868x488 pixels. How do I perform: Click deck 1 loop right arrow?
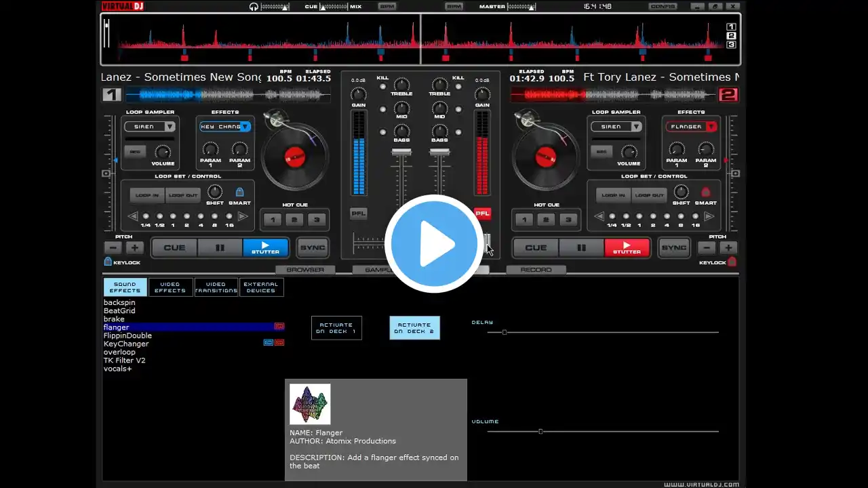242,217
